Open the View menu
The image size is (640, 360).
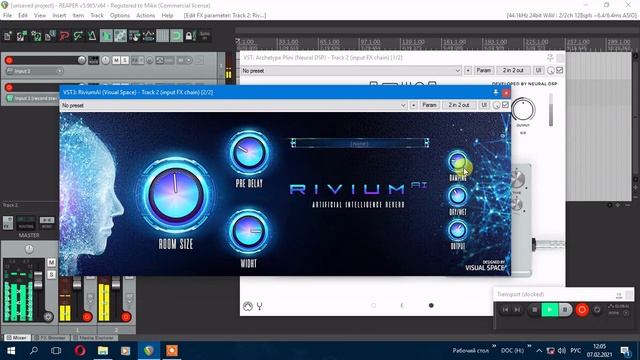click(x=40, y=16)
